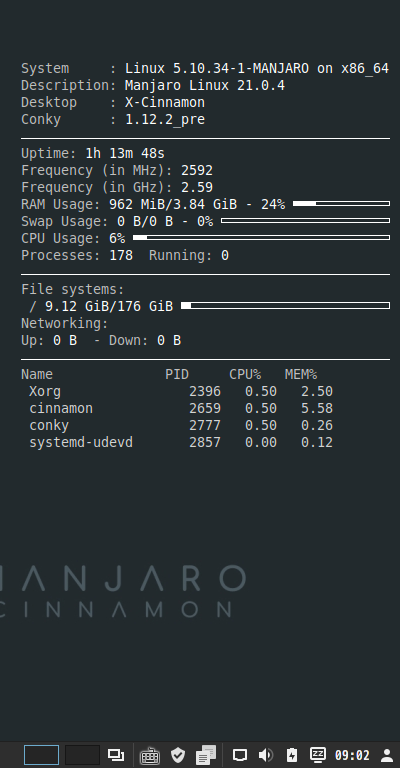This screenshot has height=768, width=400.
Task: Click the Processes count 178
Action: (x=121, y=255)
